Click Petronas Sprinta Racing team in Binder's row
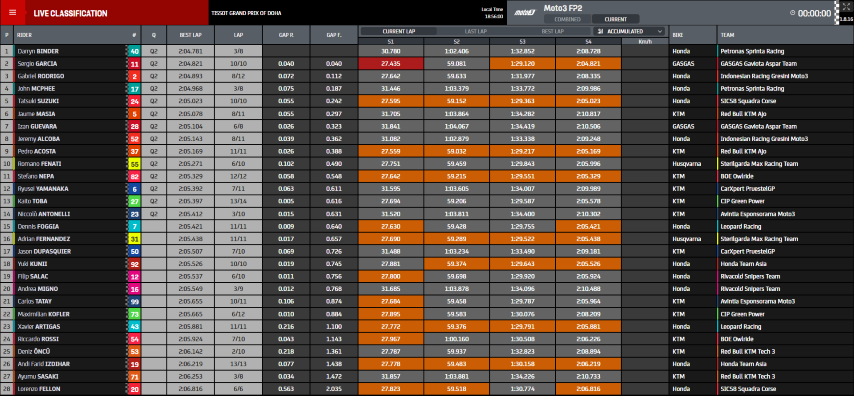The image size is (854, 396). (752, 51)
